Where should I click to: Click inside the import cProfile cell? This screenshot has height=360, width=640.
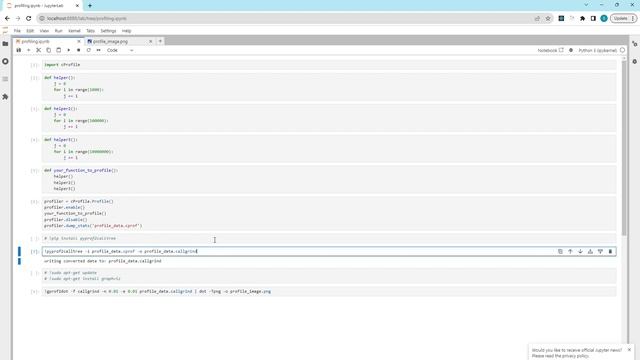coord(329,65)
